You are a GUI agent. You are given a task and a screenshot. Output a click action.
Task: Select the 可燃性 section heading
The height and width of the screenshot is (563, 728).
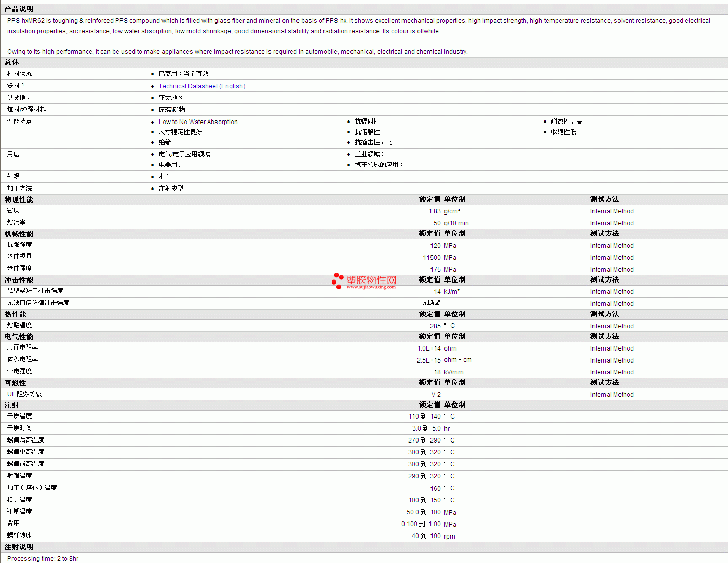pyautogui.click(x=15, y=383)
